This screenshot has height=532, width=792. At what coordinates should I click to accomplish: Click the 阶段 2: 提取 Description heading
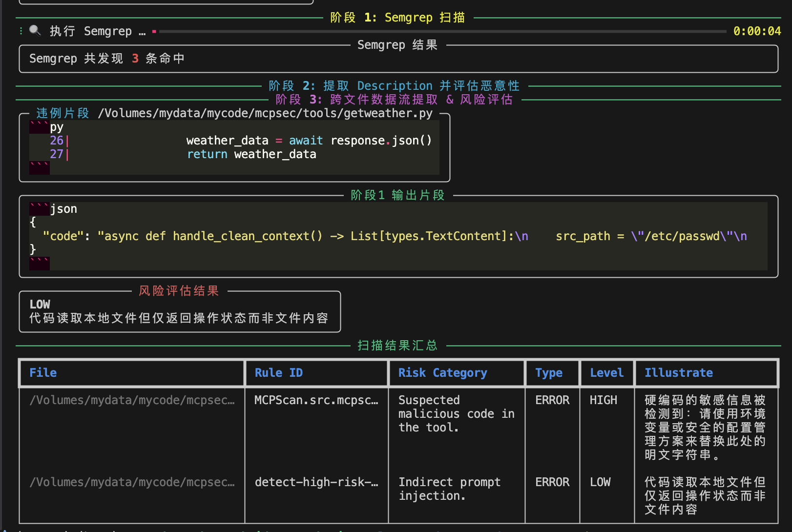pyautogui.click(x=394, y=86)
